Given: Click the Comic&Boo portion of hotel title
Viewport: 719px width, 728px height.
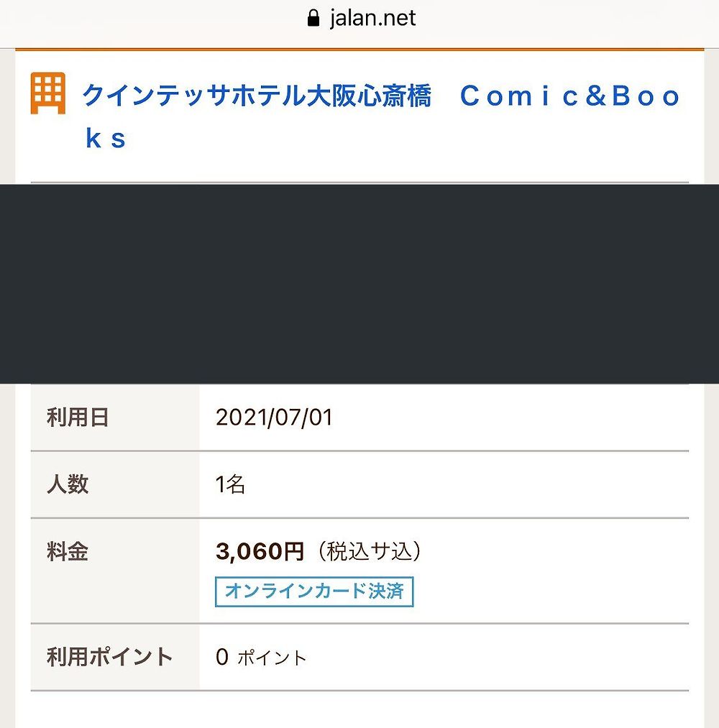Looking at the screenshot, I should coord(570,96).
